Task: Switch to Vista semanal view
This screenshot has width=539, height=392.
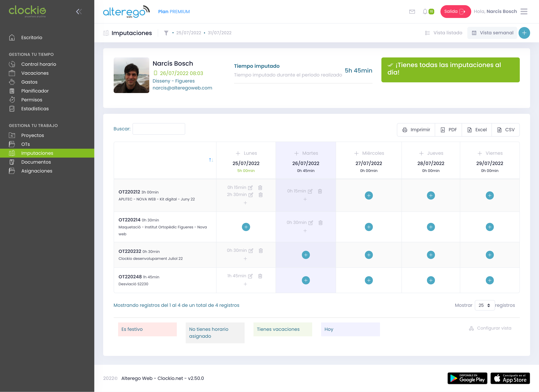Action: point(492,33)
